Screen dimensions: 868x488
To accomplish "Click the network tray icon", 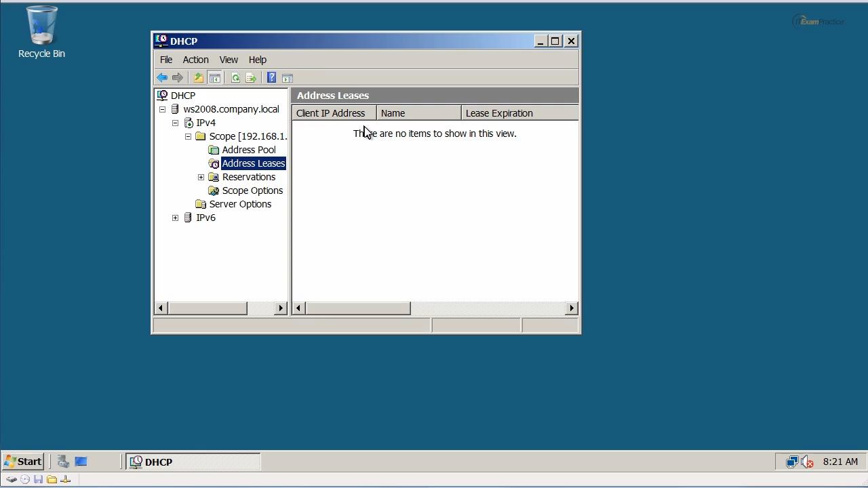I will point(791,462).
